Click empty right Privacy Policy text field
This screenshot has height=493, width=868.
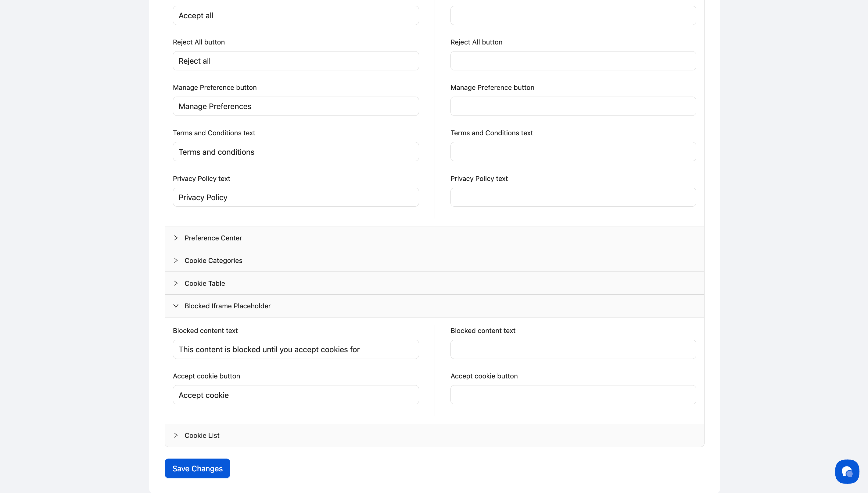coord(573,197)
